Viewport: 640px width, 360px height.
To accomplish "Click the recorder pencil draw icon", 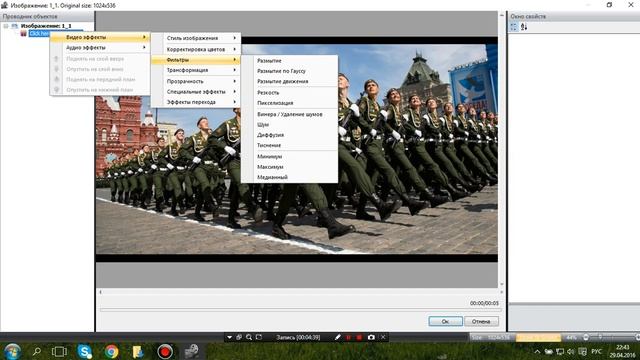I will coord(338,337).
